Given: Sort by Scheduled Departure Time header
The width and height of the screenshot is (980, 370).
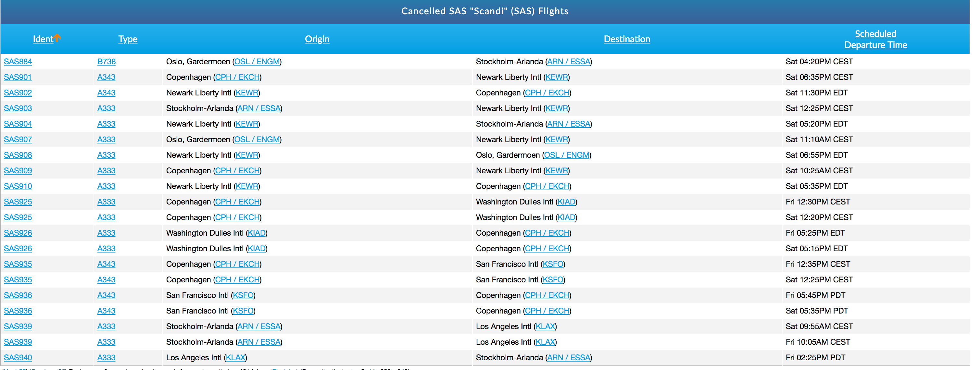Looking at the screenshot, I should point(875,39).
